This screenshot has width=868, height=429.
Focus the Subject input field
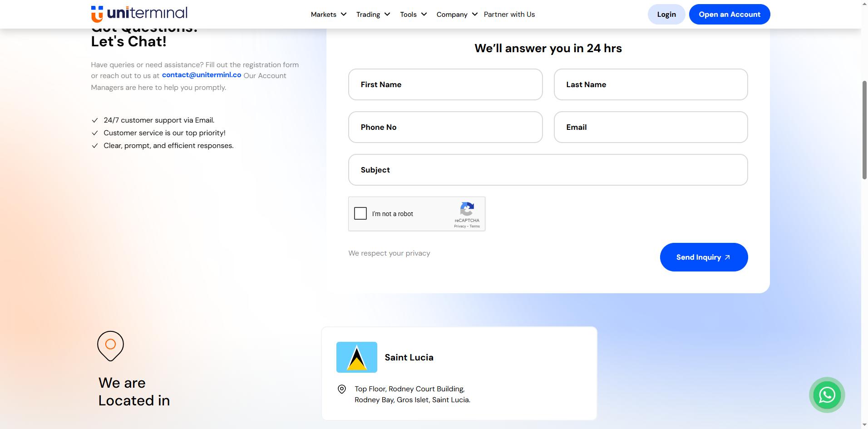pos(548,170)
